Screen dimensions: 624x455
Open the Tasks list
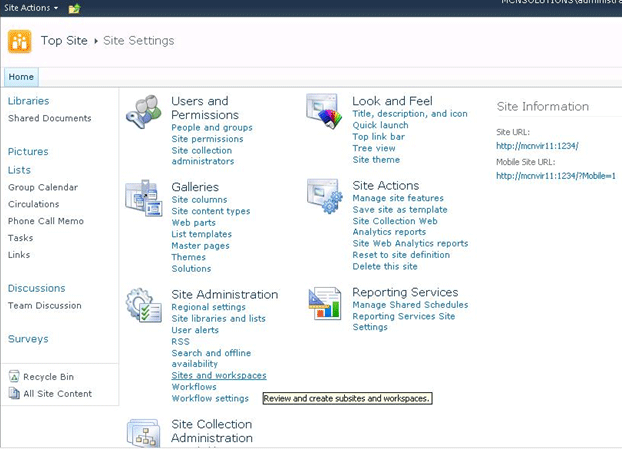[20, 238]
